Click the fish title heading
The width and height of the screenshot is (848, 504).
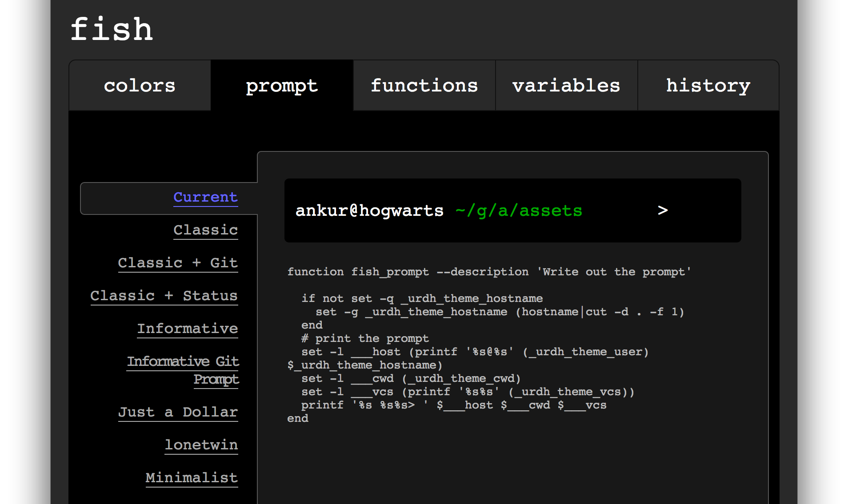[112, 29]
